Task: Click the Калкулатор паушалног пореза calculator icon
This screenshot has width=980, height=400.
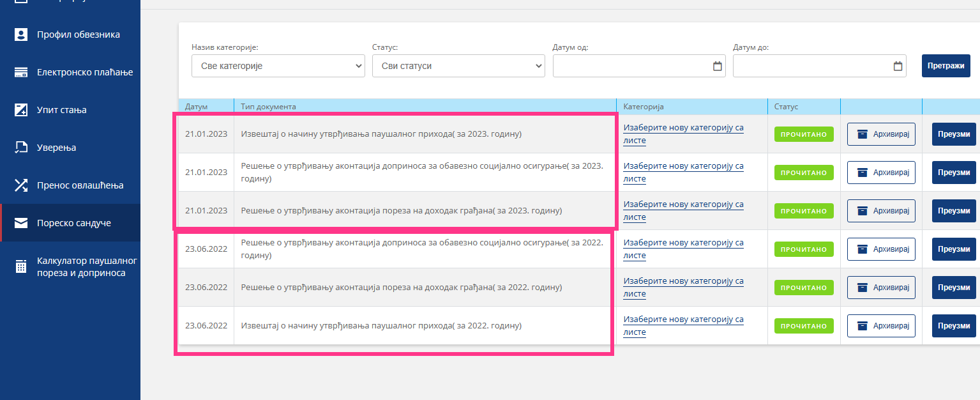Action: click(21, 266)
